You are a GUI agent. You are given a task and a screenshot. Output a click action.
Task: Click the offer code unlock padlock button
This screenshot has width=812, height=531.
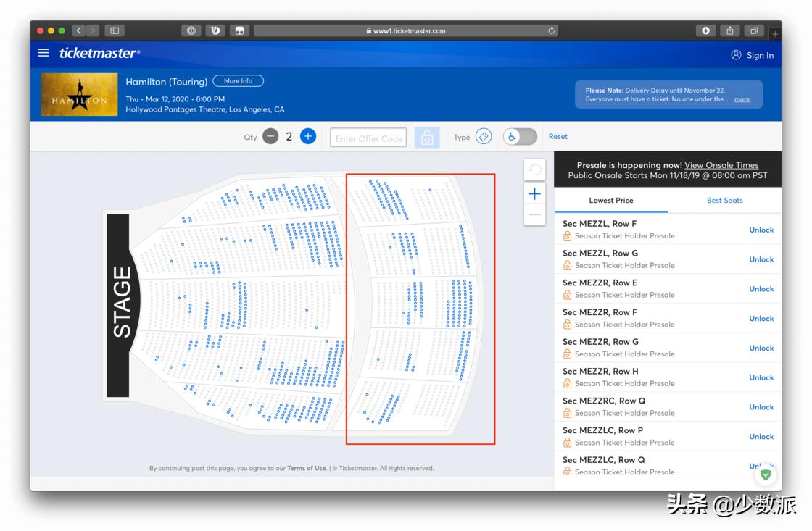pos(427,138)
